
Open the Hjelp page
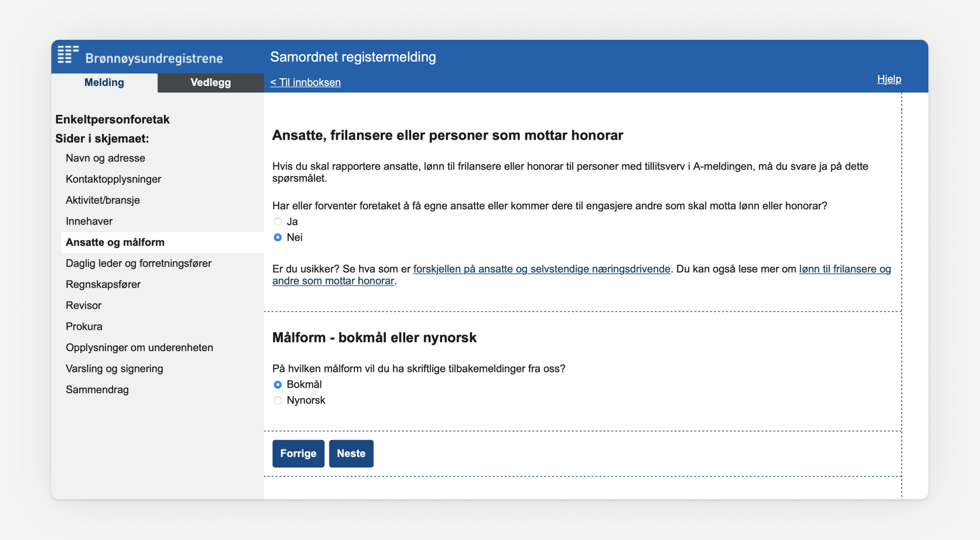(x=889, y=79)
